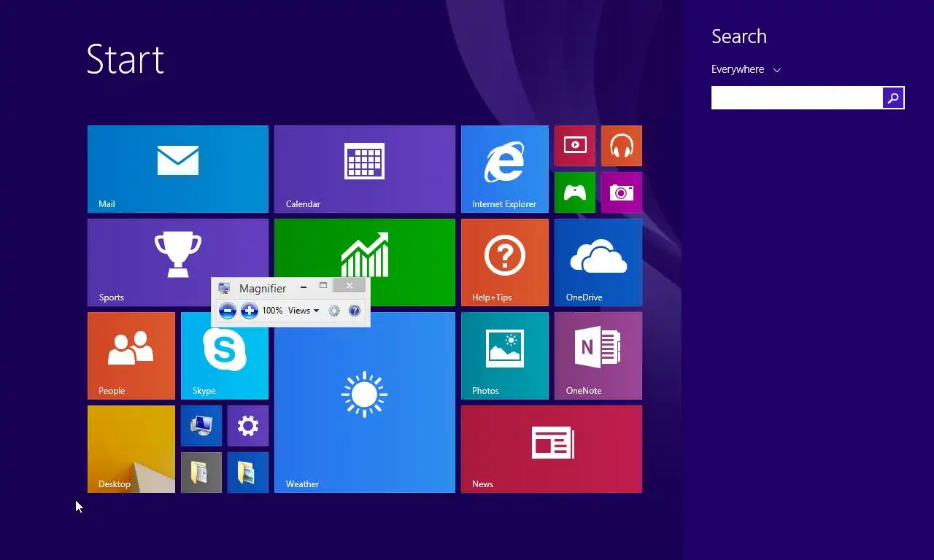
Task: Zoom in with Magnifier plus button
Action: pyautogui.click(x=250, y=311)
